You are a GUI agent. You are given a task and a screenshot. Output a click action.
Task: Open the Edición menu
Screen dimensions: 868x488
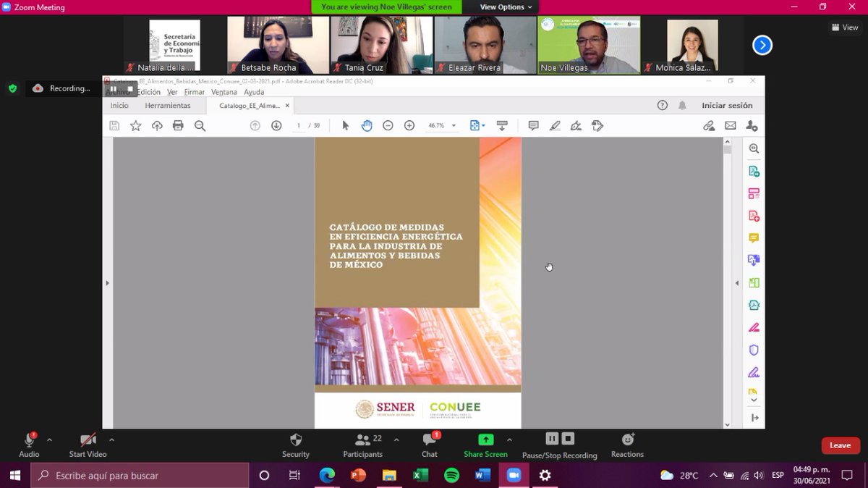click(x=149, y=92)
